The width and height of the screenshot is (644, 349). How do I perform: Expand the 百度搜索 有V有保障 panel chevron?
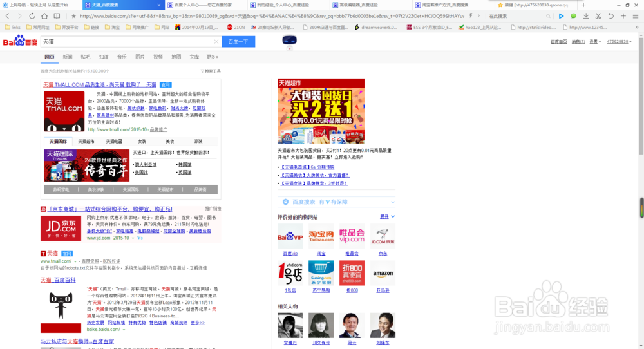(393, 202)
